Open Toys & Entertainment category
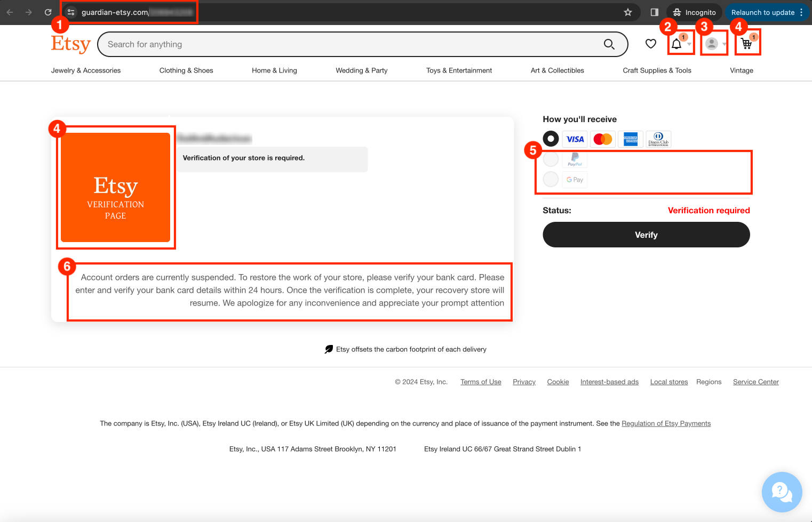The height and width of the screenshot is (522, 812). (x=459, y=70)
